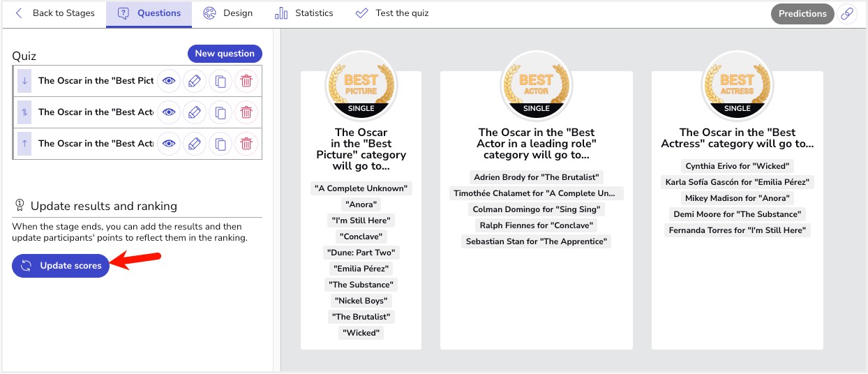The image size is (868, 374).
Task: Choose answer "The Brutalist" in Best Picture
Action: coord(361,317)
